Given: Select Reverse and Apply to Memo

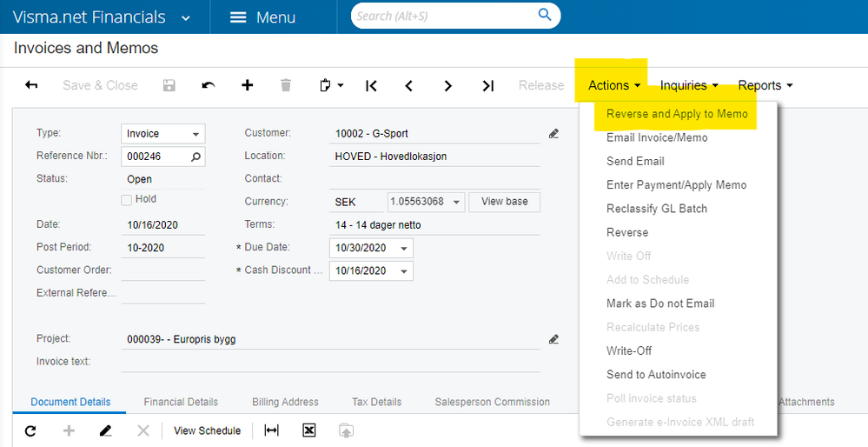Looking at the screenshot, I should [x=677, y=114].
